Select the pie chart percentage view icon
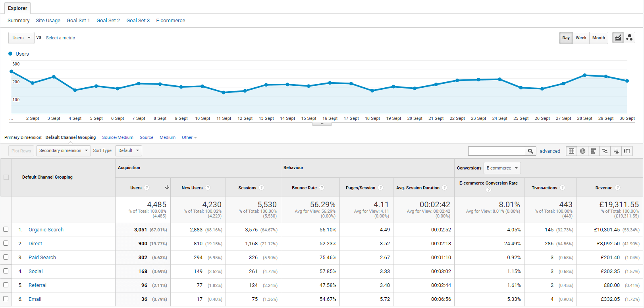 coord(582,151)
